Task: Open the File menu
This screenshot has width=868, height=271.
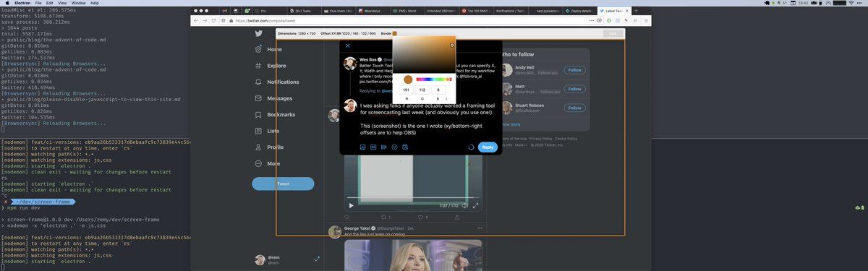Action: pos(39,3)
